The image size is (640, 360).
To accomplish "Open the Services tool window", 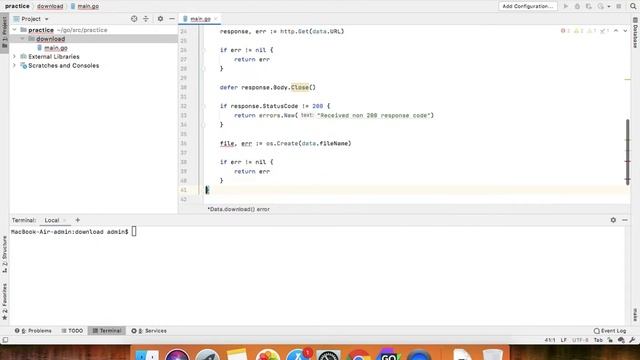I will pos(149,331).
